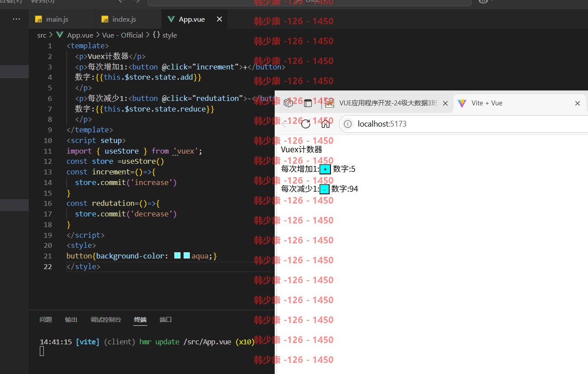
Task: Click the '数字:94' text in the browser
Action: pos(345,189)
